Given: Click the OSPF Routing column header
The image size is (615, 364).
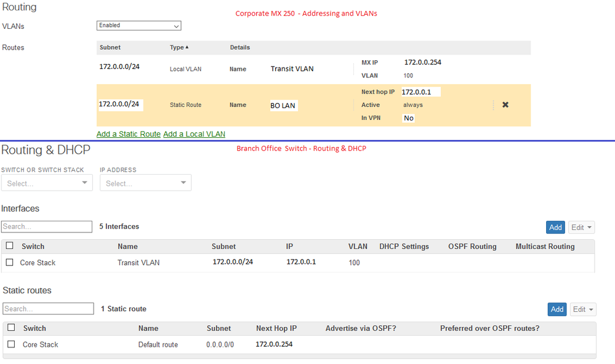Looking at the screenshot, I should (472, 247).
